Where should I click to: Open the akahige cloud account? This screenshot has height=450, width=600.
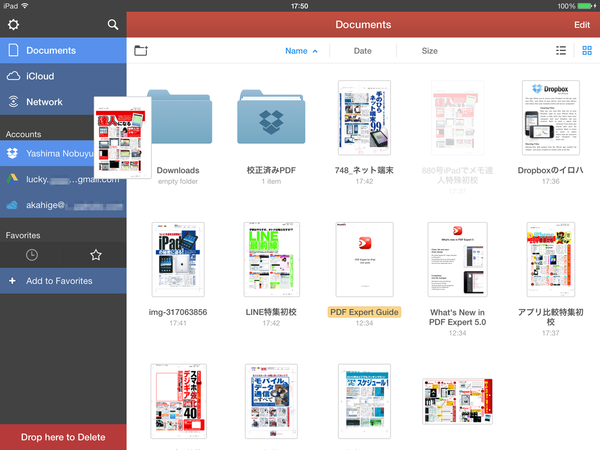click(63, 205)
